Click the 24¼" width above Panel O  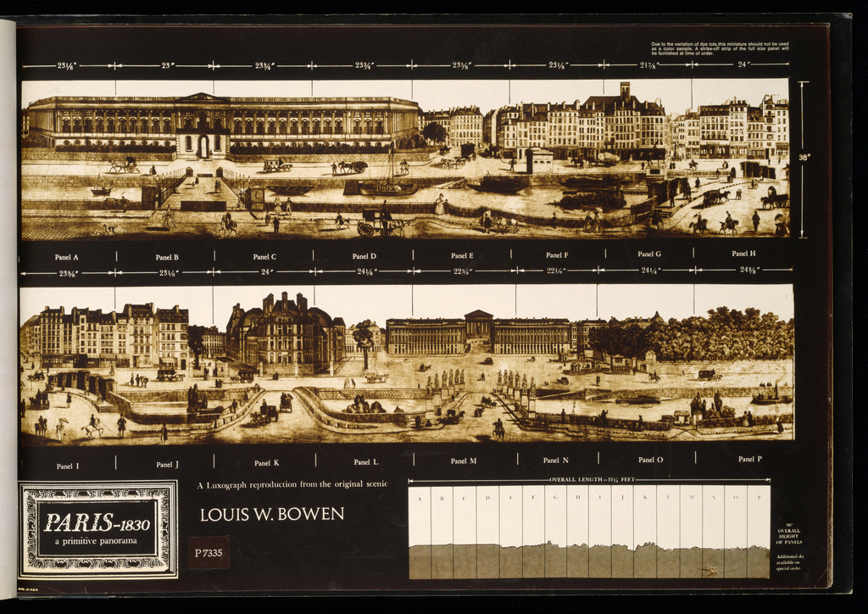click(651, 271)
